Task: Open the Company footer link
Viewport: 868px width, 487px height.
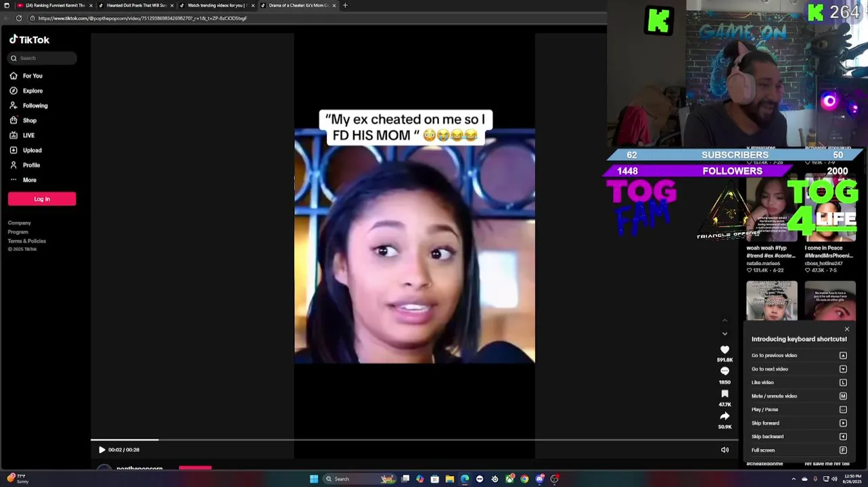Action: (x=19, y=223)
